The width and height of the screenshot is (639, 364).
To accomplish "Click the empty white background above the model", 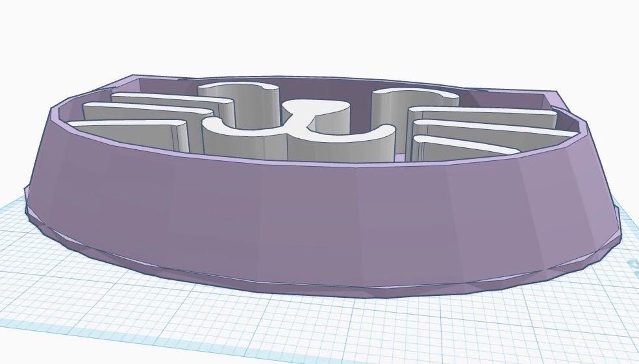I will [318, 36].
